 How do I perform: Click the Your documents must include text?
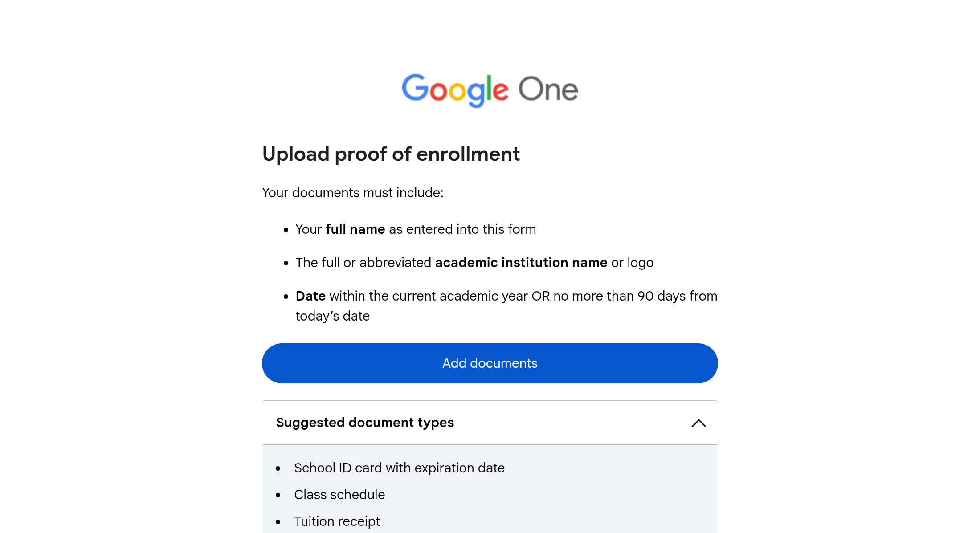tap(352, 193)
